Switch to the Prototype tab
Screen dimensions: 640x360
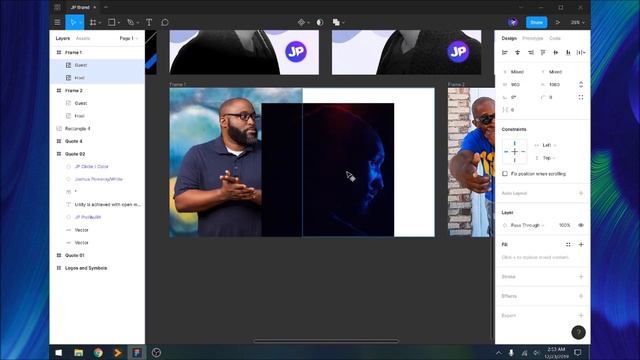[533, 38]
